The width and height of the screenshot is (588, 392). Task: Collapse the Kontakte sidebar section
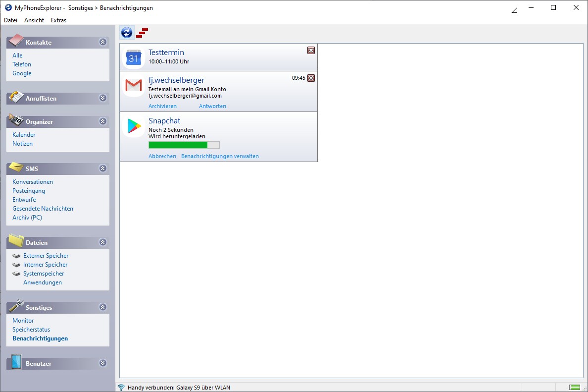pyautogui.click(x=103, y=42)
